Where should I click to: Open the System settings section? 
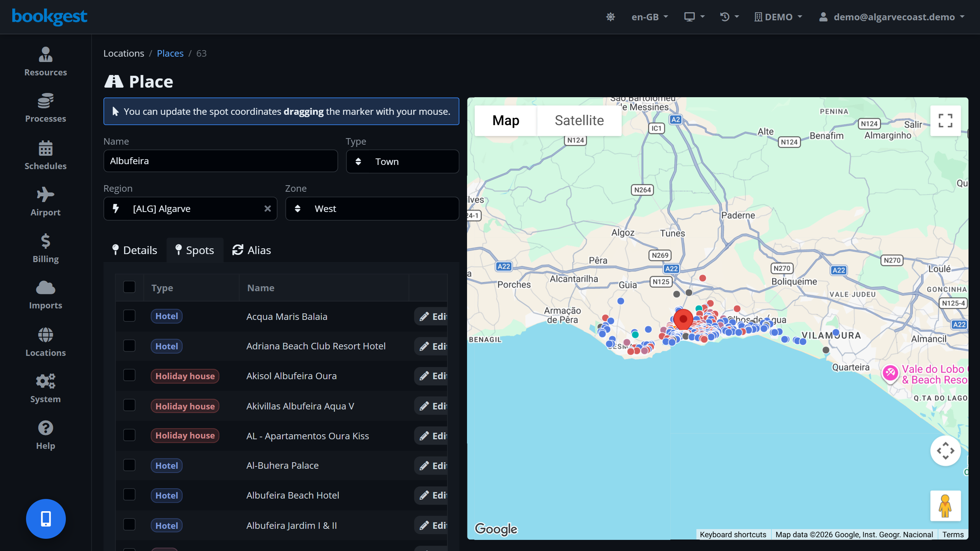(46, 389)
